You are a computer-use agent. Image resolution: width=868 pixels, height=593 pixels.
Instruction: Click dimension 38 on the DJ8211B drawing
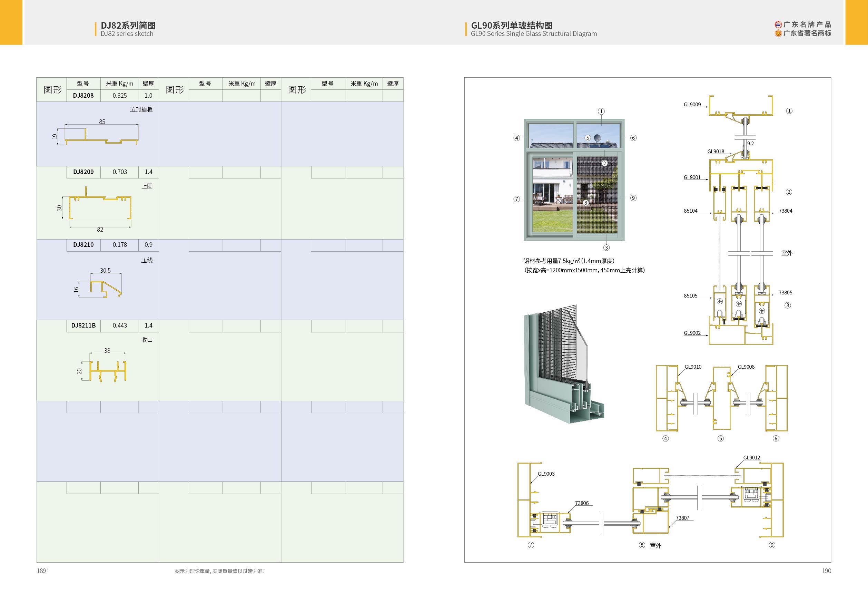[x=107, y=351]
